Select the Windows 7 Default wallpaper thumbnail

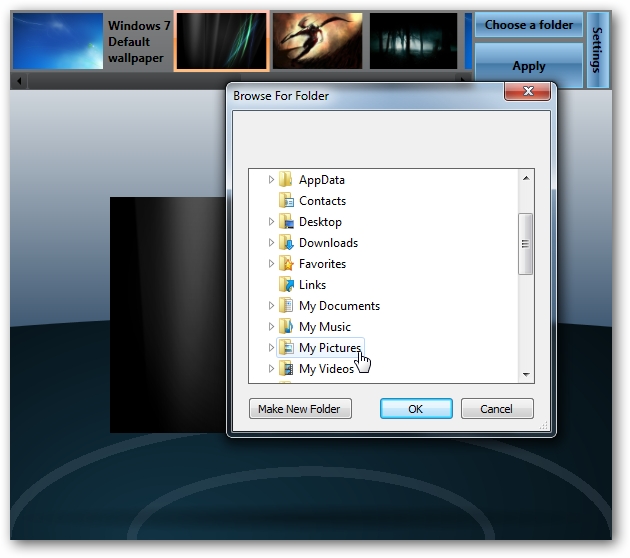[x=58, y=41]
